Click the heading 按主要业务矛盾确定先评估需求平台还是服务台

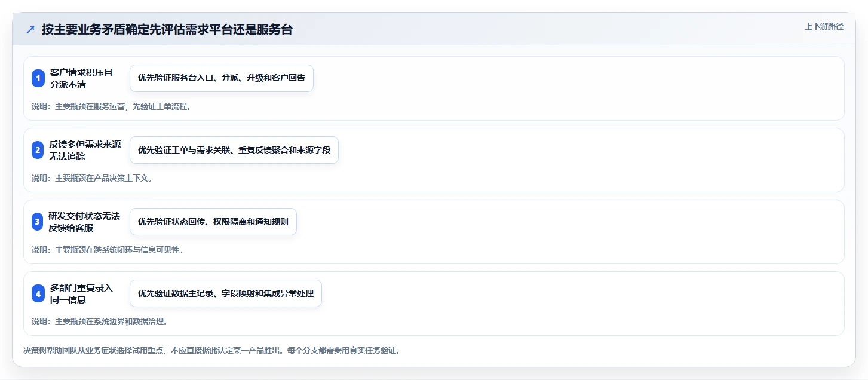(167, 30)
